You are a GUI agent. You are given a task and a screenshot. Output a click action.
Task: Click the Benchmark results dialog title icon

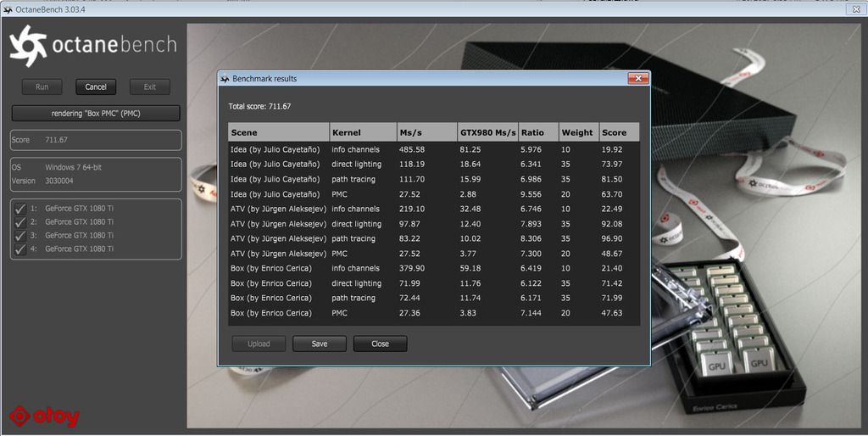click(225, 79)
